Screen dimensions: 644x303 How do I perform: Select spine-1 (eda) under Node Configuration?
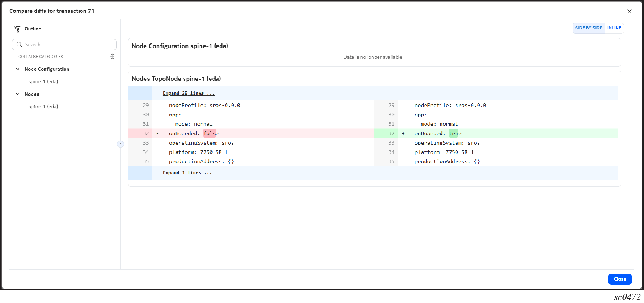point(43,81)
